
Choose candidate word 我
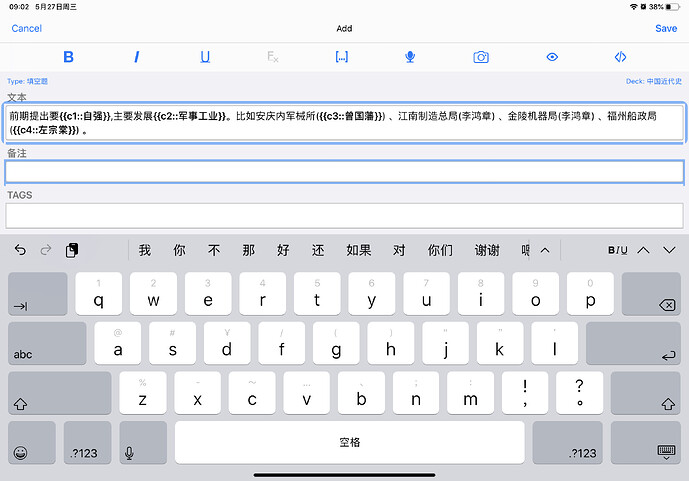coord(145,250)
